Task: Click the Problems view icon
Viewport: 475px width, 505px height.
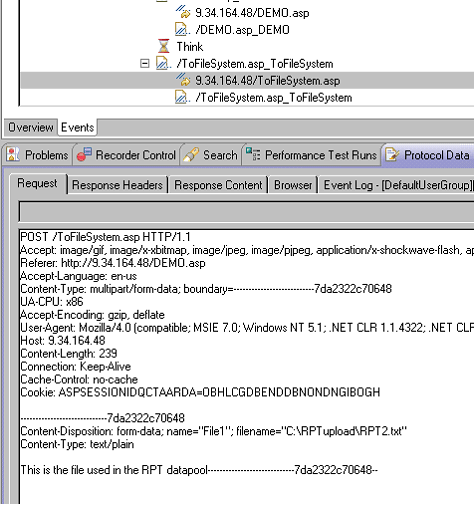Action: [x=13, y=155]
